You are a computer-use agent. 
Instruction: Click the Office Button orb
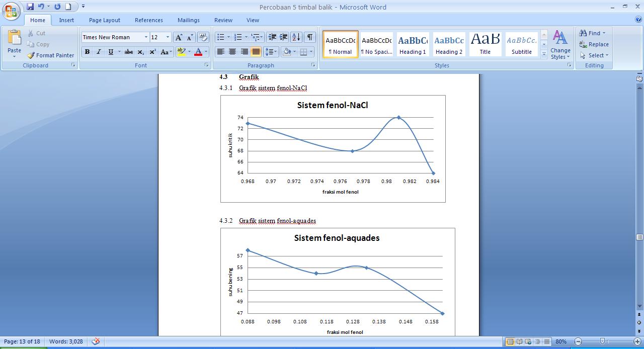[11, 10]
